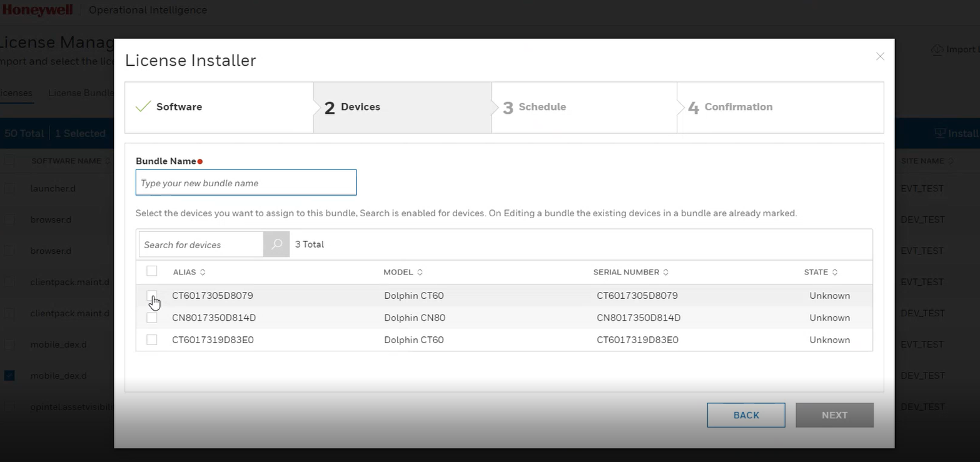Click the green checkmark on the Software step
Screen dimensions: 980x462
[143, 107]
